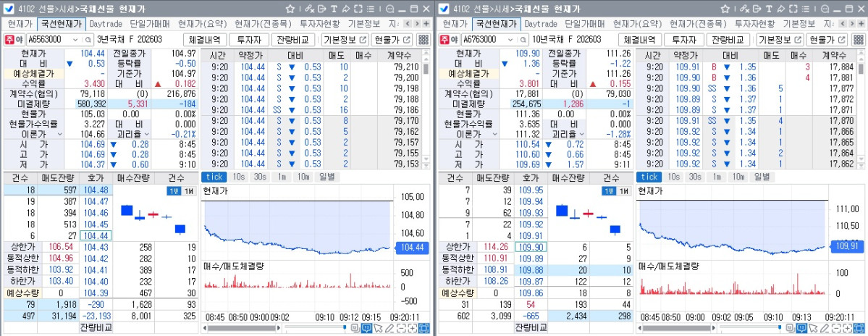The width and height of the screenshot is (868, 336).
Task: Add right window to favorites with star icon
Action: click(725, 9)
